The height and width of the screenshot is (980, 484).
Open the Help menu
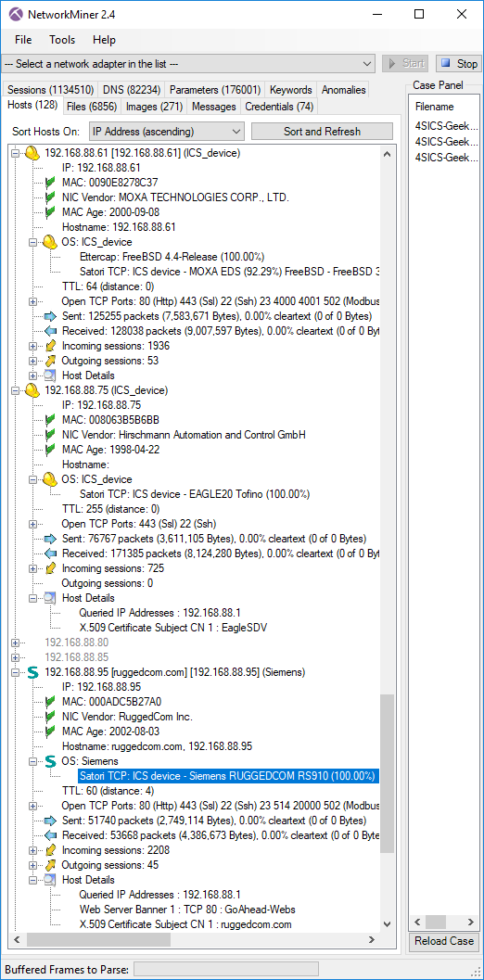(x=105, y=39)
